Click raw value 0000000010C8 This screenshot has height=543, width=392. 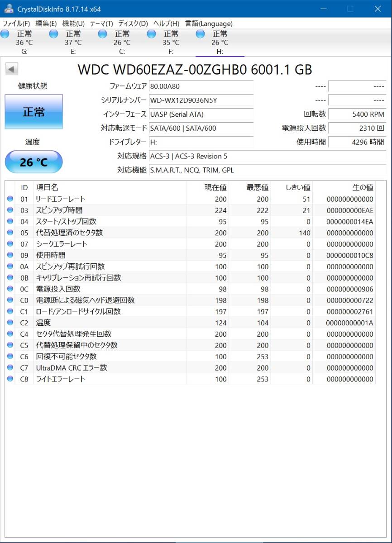pos(350,255)
